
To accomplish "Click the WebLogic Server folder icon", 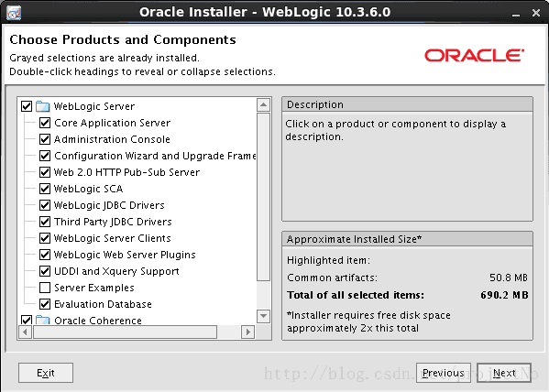I will (43, 106).
